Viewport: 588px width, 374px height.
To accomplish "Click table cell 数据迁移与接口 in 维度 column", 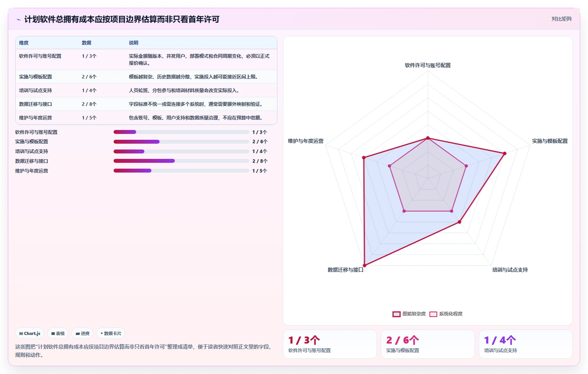I will click(36, 104).
